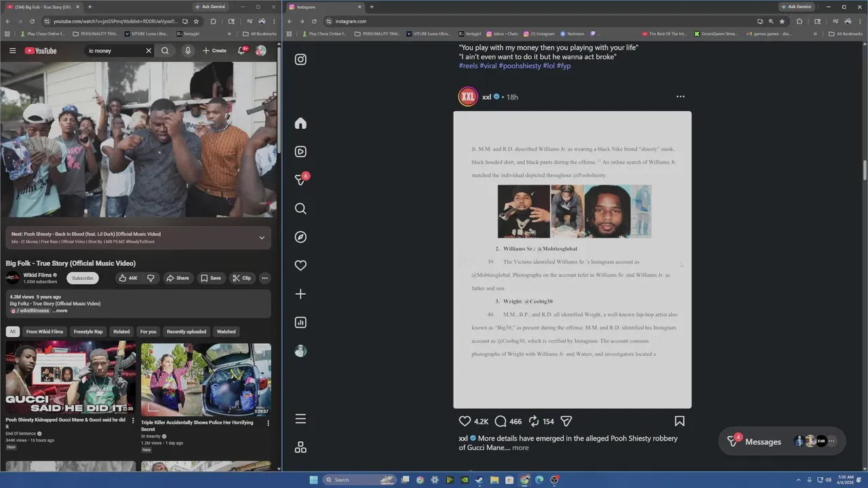868x488 pixels.
Task: Open the Messages panel options dots
Action: [831, 441]
